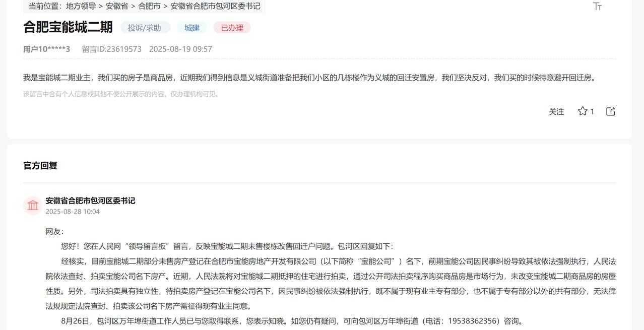Select the reply paragraph starting 经核实

331,284
